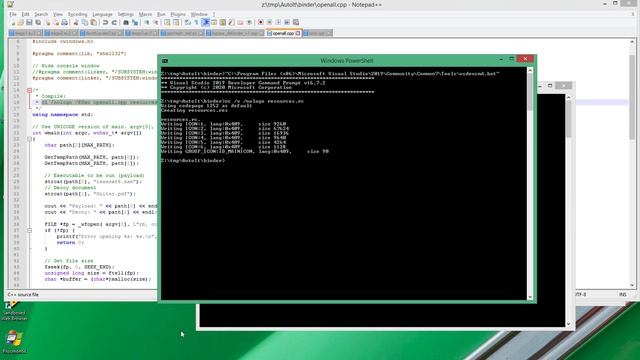The width and height of the screenshot is (640, 360).
Task: Click the Open file toolbar icon
Action: click(20, 22)
